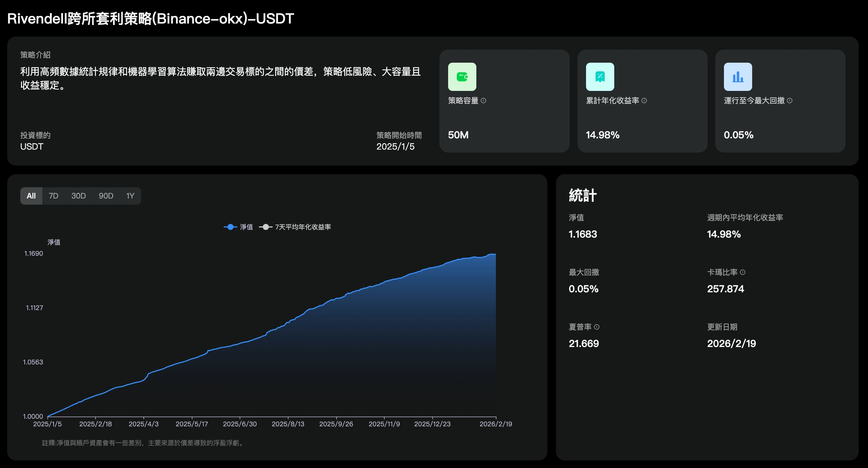Click the green wallet strategy capacity icon
The image size is (868, 468).
click(x=462, y=77)
